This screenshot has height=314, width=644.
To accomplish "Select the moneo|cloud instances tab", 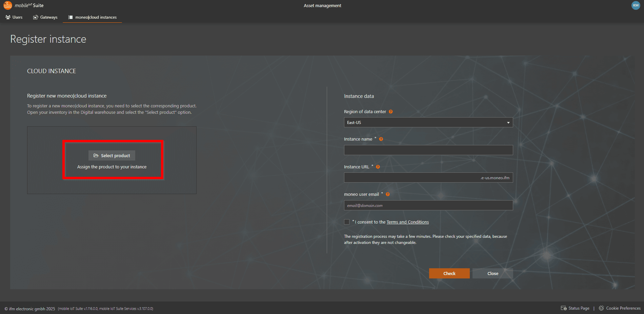I will coord(92,17).
